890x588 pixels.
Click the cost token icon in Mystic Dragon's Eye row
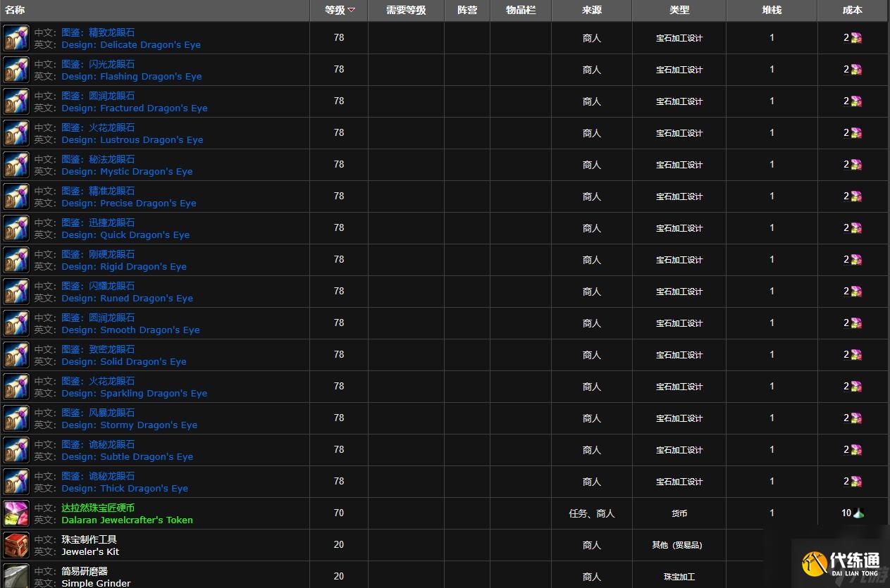click(x=856, y=165)
